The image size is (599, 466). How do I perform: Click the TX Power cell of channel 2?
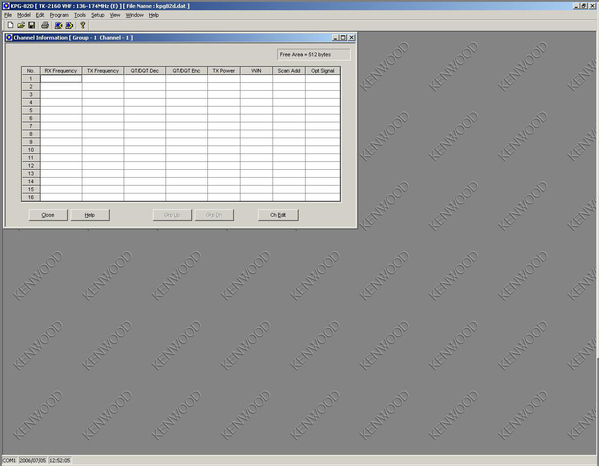224,87
